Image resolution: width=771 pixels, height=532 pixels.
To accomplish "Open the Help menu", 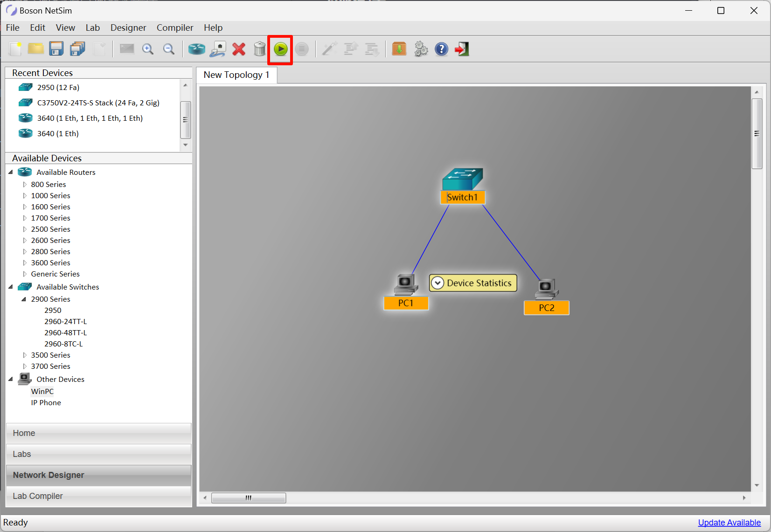I will pyautogui.click(x=213, y=28).
